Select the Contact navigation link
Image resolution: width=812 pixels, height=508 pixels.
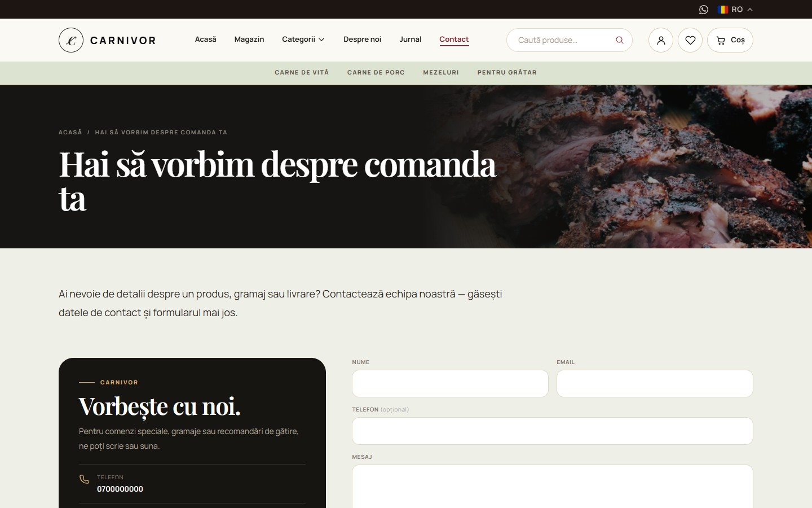[454, 40]
